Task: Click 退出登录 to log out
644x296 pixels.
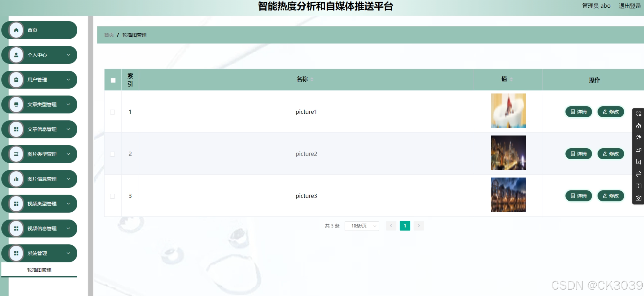Action: coord(630,6)
